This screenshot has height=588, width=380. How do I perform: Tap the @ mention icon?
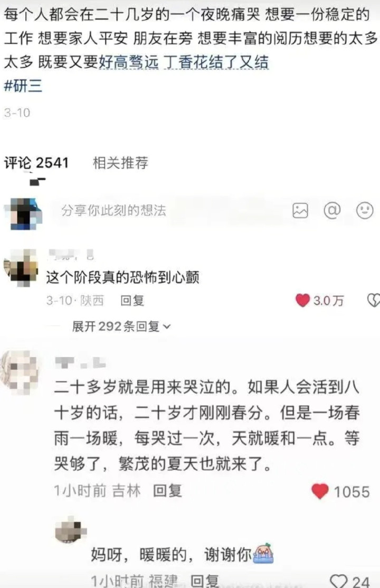coord(332,210)
